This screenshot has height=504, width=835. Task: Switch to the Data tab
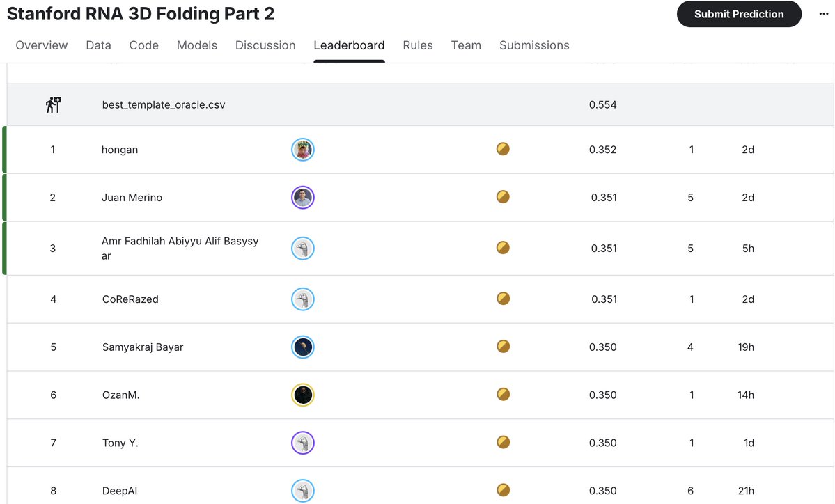(x=98, y=45)
